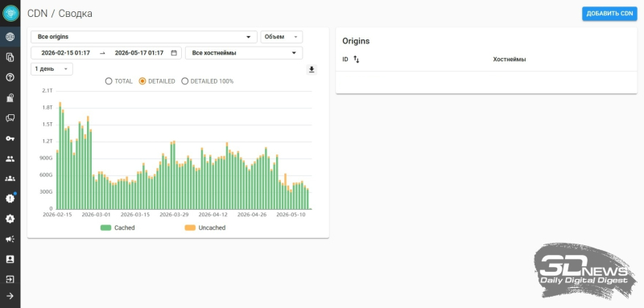Click the 2026-03-01 axis label
Viewport: 644px width, 308px height.
tap(96, 215)
